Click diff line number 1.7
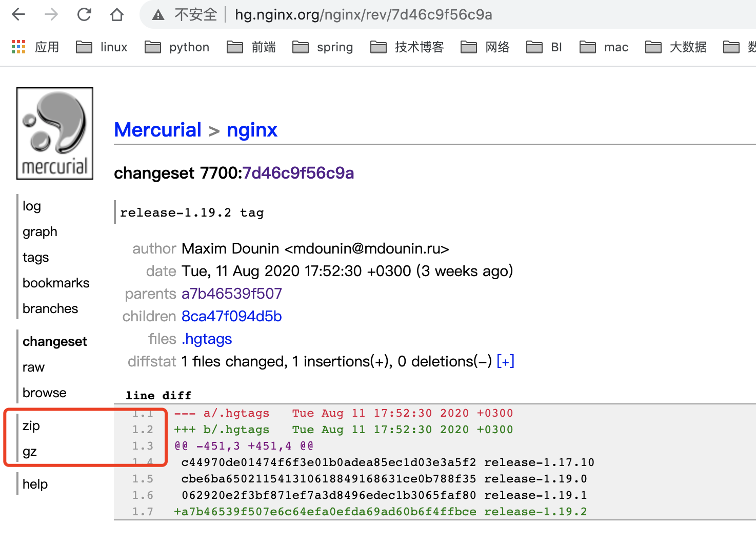The width and height of the screenshot is (756, 543). point(143,512)
